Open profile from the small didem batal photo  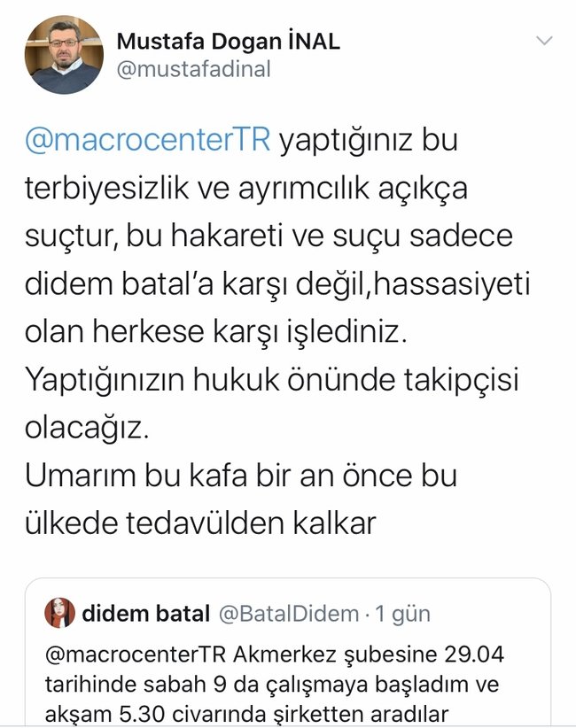tap(58, 607)
